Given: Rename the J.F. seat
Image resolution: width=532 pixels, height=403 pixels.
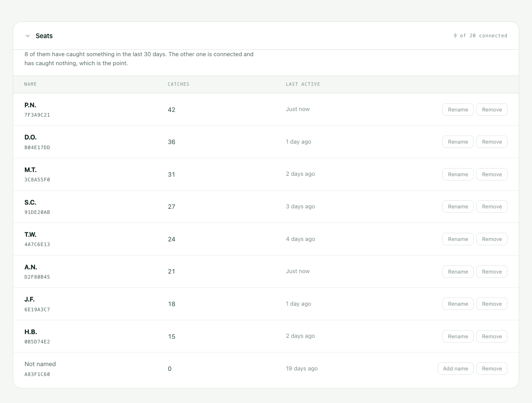Looking at the screenshot, I should 458,304.
